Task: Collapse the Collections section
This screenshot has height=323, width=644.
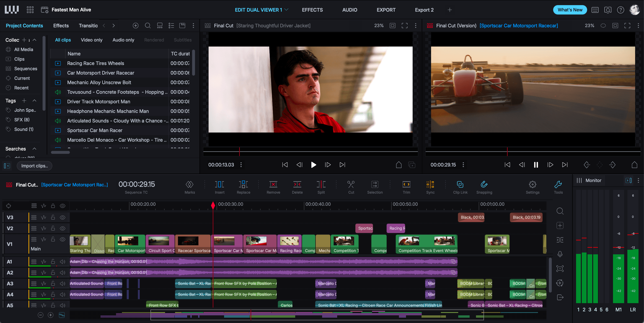Action: pos(34,40)
